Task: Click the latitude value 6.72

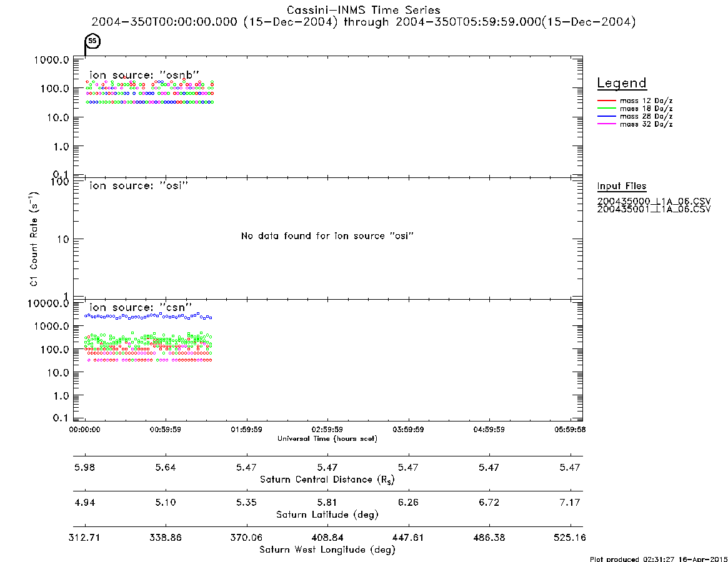Action: pyautogui.click(x=489, y=503)
